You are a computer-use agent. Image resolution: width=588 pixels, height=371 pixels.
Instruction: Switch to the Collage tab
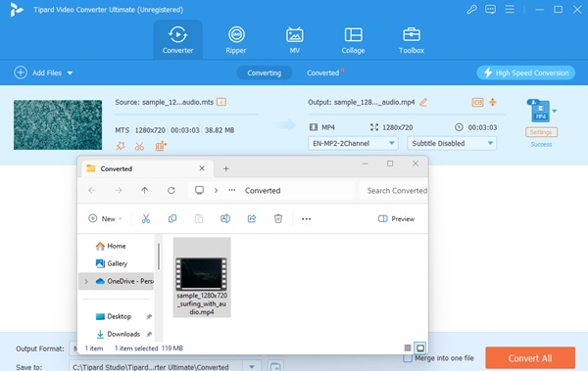tap(353, 40)
